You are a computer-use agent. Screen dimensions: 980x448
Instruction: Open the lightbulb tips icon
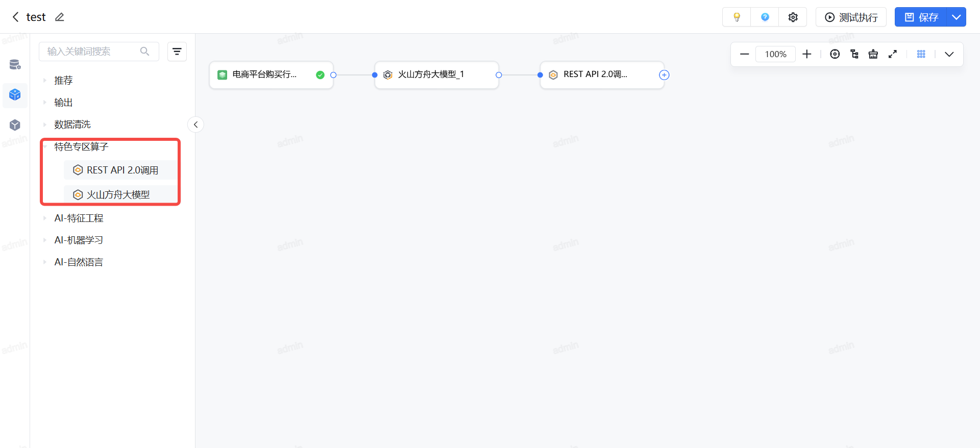[x=737, y=17]
